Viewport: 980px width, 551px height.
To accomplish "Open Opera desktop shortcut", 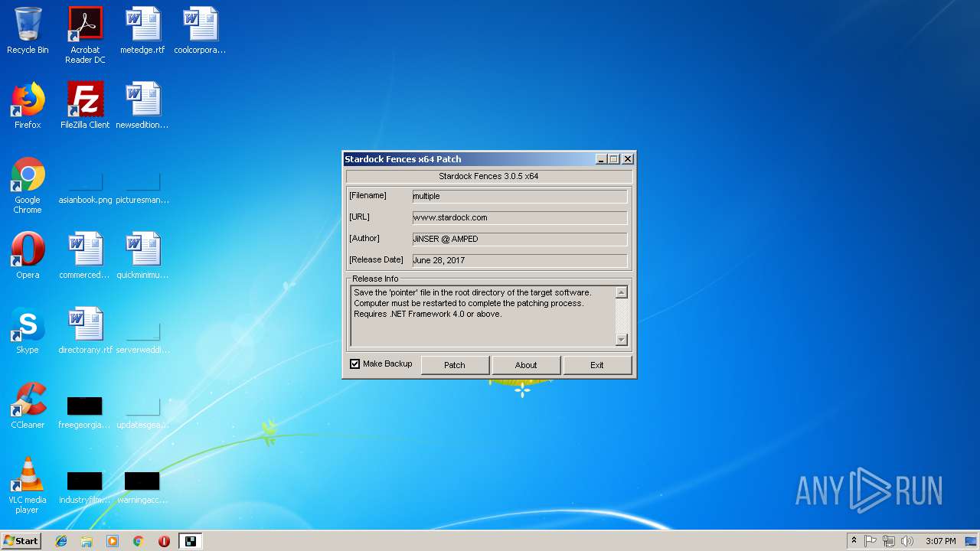I will [x=28, y=256].
